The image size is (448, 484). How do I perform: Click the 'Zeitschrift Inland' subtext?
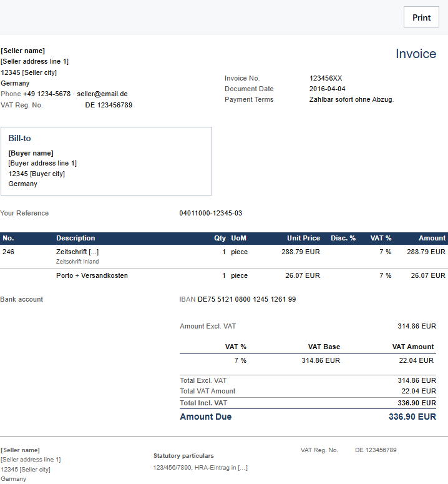tap(77, 262)
